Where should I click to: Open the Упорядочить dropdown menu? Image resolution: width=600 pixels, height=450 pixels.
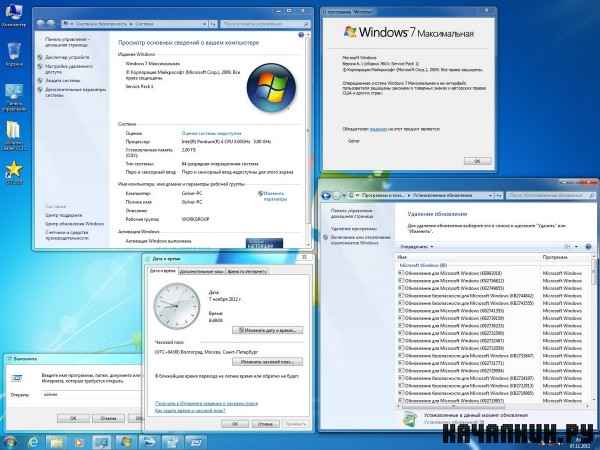pos(417,246)
